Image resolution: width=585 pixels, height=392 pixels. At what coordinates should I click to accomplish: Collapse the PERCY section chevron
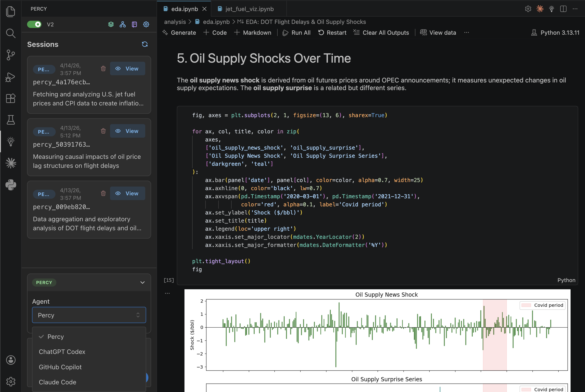(x=142, y=283)
